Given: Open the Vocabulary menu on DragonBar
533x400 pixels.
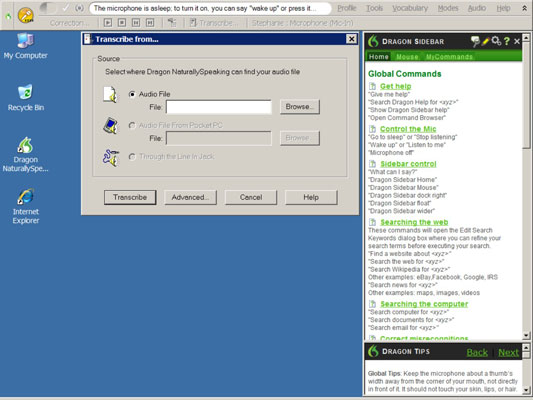Looking at the screenshot, I should 410,8.
